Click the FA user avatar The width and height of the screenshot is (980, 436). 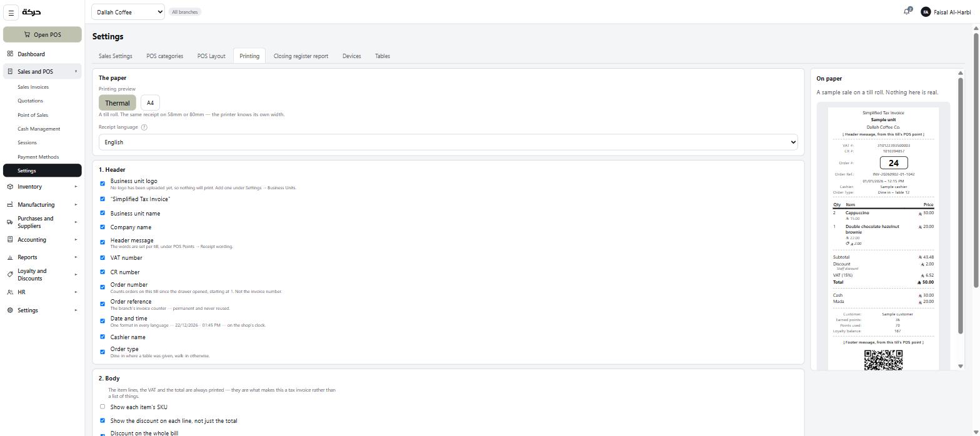pos(926,12)
